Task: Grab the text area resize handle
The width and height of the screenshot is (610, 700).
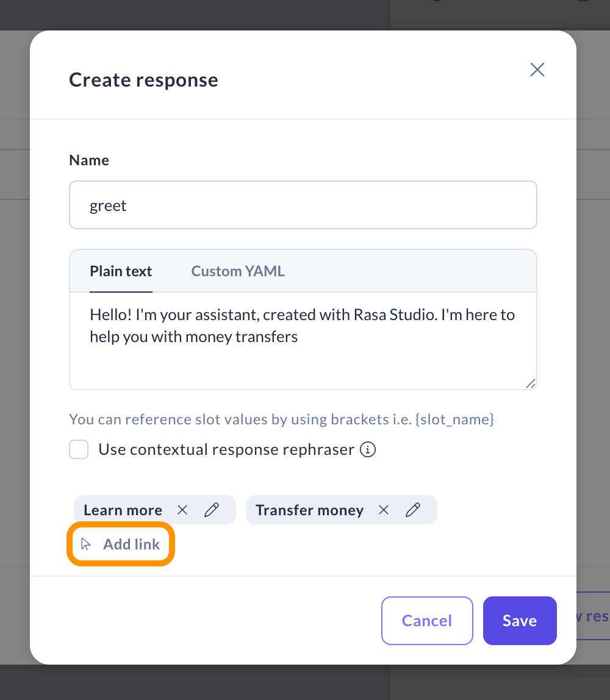Action: click(x=530, y=383)
